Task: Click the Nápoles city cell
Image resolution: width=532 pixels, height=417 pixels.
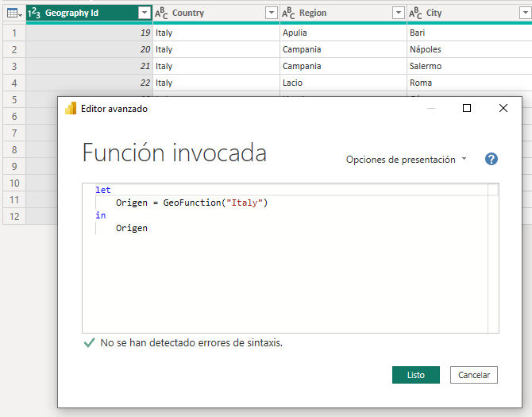Action: click(x=469, y=49)
